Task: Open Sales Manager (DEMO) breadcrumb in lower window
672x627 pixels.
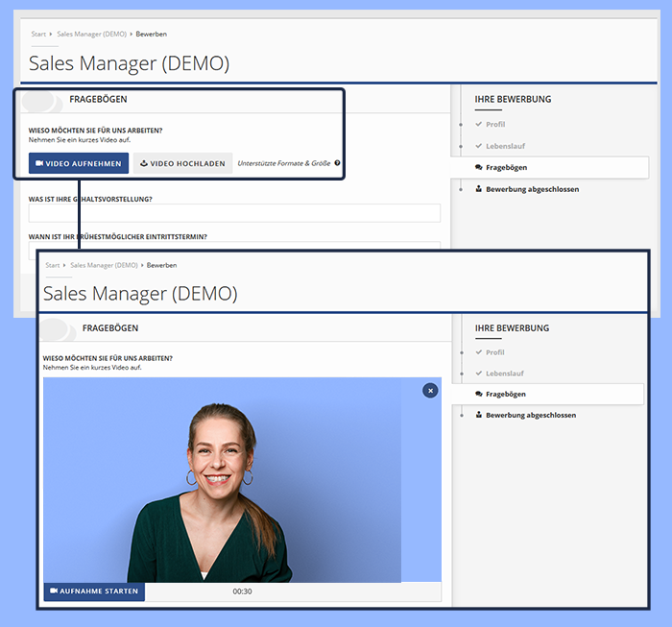Action: pos(104,265)
